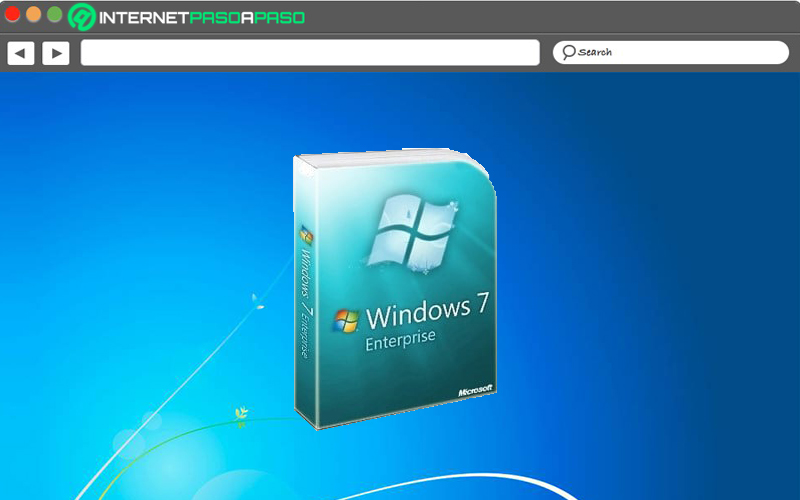Maximize window using the green circle button
Image resolution: width=800 pixels, height=500 pixels.
pyautogui.click(x=55, y=14)
